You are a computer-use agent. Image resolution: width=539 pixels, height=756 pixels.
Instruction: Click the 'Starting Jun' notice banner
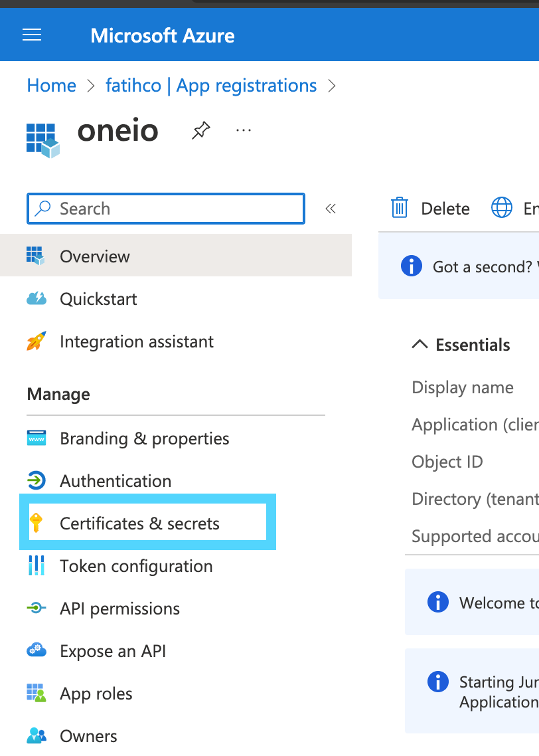pos(472,691)
